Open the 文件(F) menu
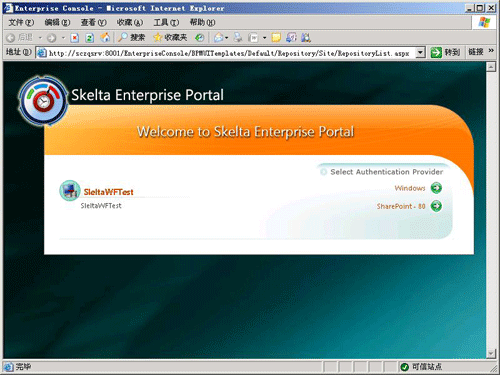 pos(21,22)
